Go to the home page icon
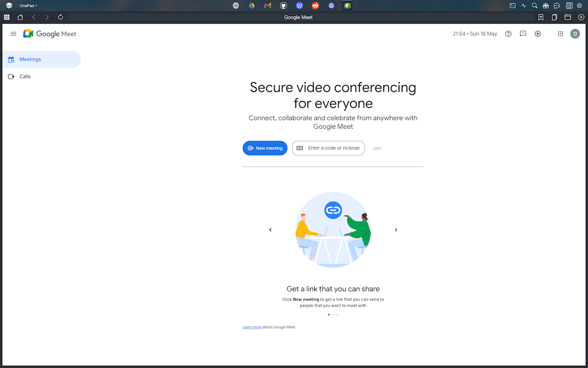The height and width of the screenshot is (368, 588). pos(20,17)
